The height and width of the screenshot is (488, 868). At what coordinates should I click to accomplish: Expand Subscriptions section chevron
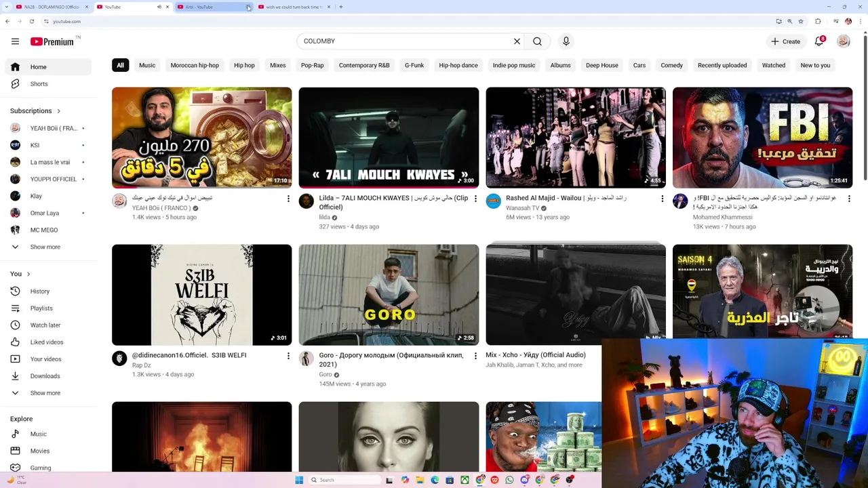[58, 111]
